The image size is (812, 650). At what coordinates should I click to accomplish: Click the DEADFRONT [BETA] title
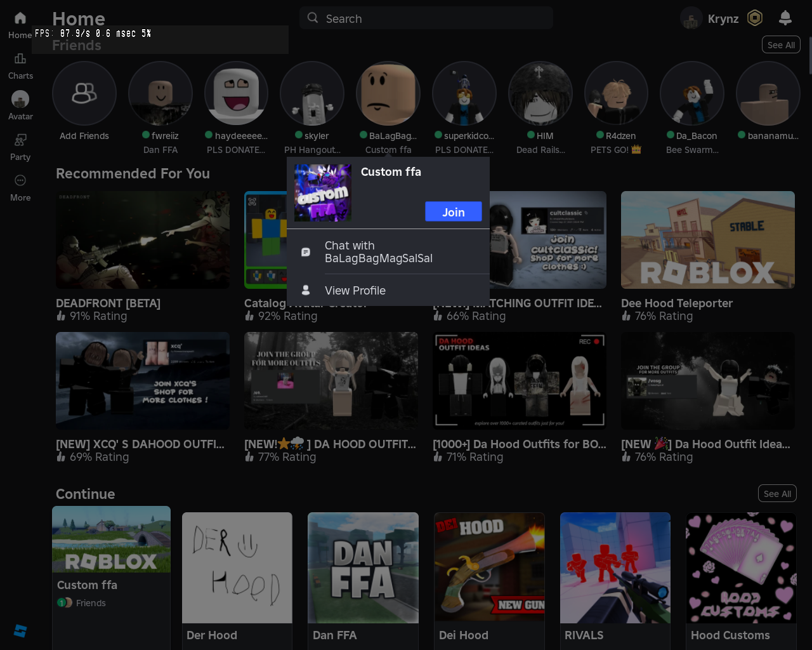click(x=108, y=303)
